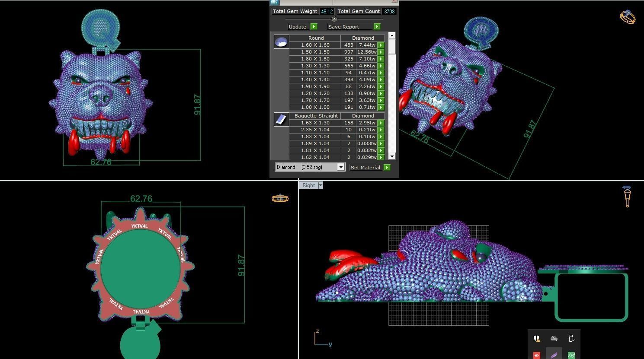Image resolution: width=644 pixels, height=359 pixels.
Task: Click the 2.35 X 1.04 size cell
Action: pos(315,130)
